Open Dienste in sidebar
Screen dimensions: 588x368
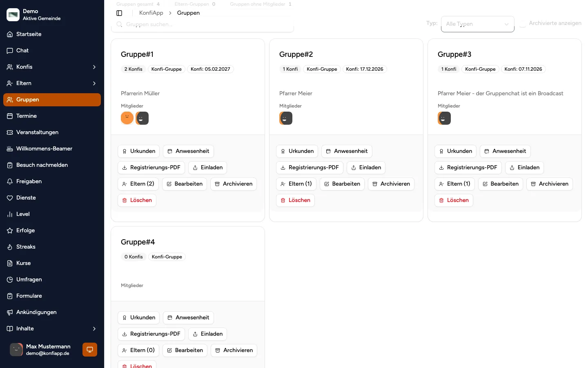pos(52,198)
